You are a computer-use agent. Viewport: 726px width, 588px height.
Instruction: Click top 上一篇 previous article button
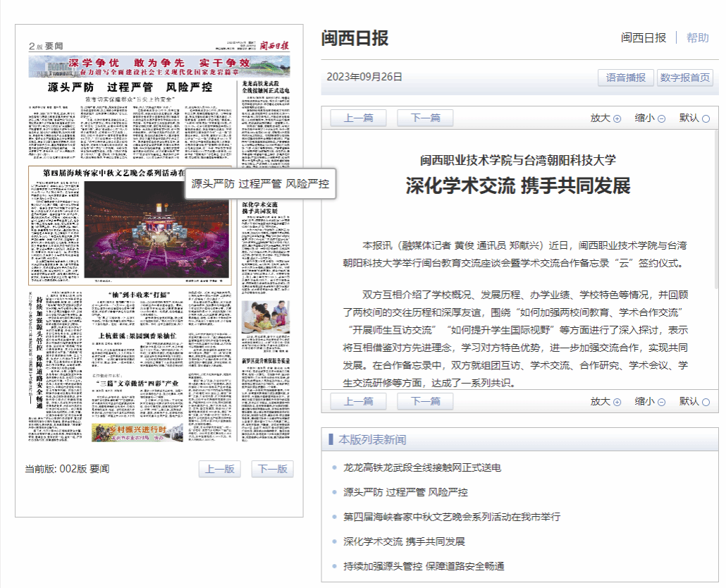click(359, 118)
